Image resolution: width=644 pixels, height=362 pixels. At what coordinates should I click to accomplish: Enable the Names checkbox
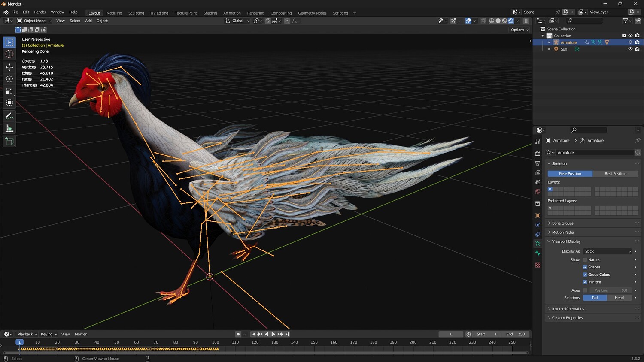click(x=585, y=260)
